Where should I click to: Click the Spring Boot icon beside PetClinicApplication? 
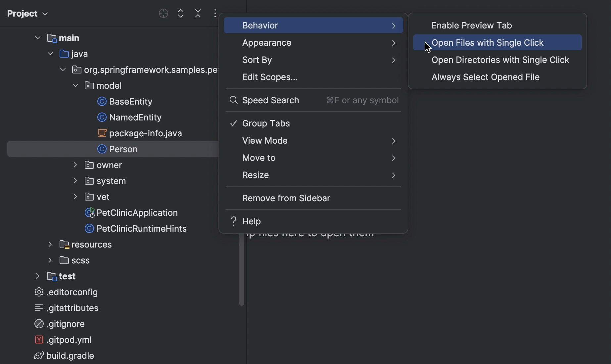[89, 213]
